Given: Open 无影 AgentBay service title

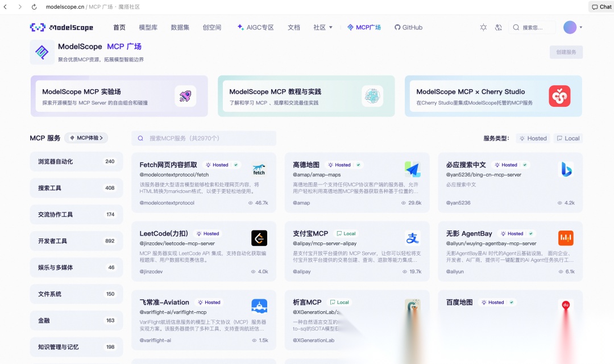Looking at the screenshot, I should pyautogui.click(x=469, y=234).
